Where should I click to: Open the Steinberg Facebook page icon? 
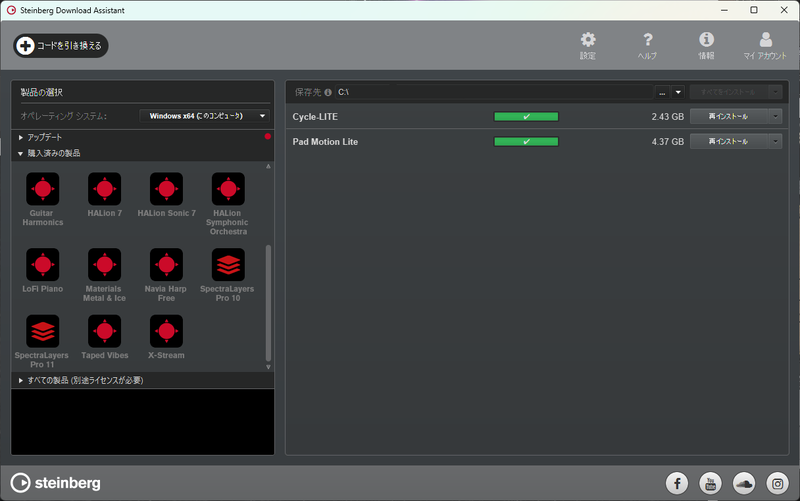click(677, 483)
